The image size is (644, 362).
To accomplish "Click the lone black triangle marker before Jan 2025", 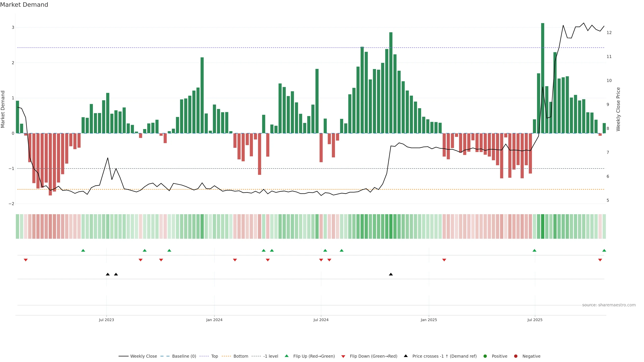I will tap(391, 274).
